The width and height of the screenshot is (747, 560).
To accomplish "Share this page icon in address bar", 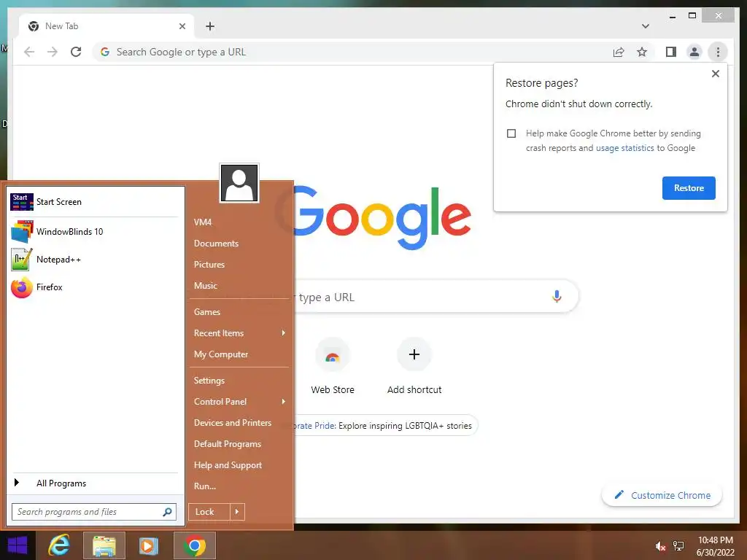I will 619,52.
